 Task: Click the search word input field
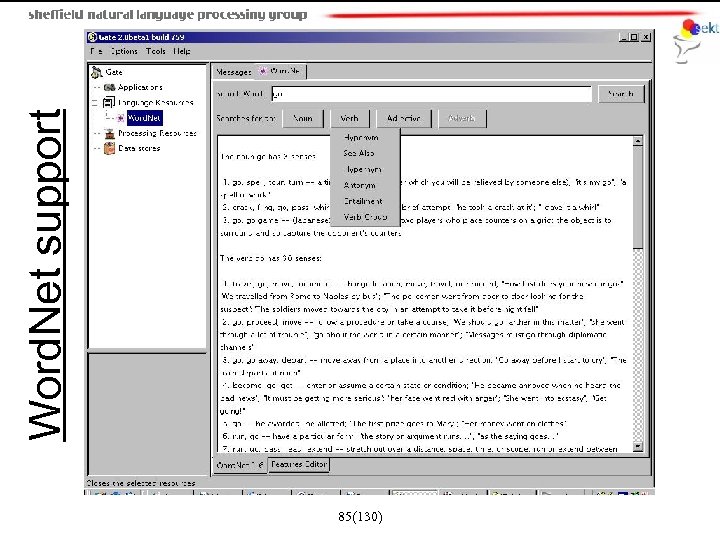coord(432,94)
